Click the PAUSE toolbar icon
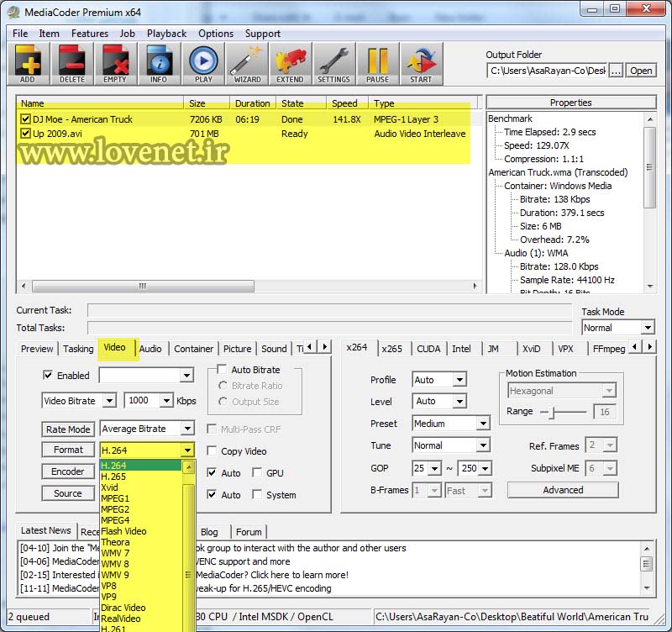672x632 pixels. point(377,64)
